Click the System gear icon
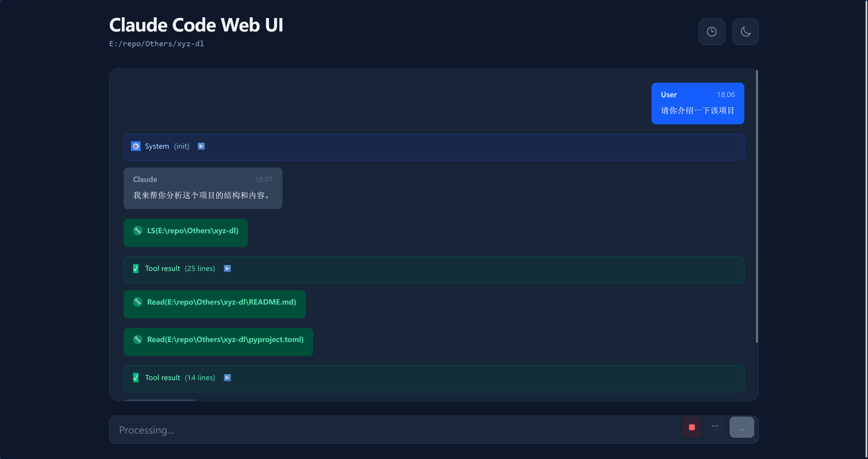 136,146
